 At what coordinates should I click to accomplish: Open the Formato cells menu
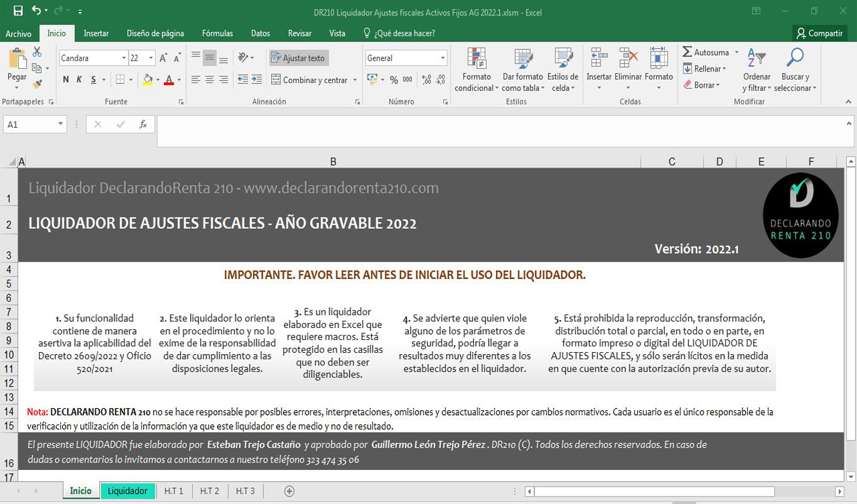click(x=659, y=70)
